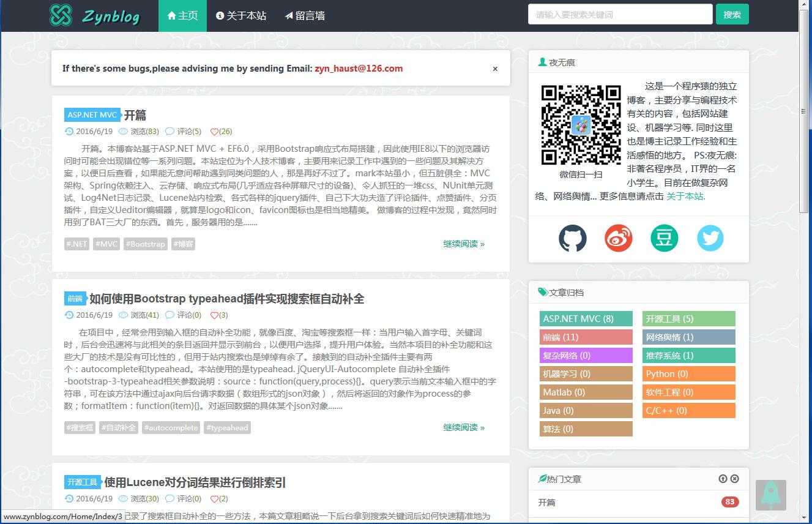The height and width of the screenshot is (524, 812).
Task: Select the #搜索框 tag
Action: click(80, 427)
